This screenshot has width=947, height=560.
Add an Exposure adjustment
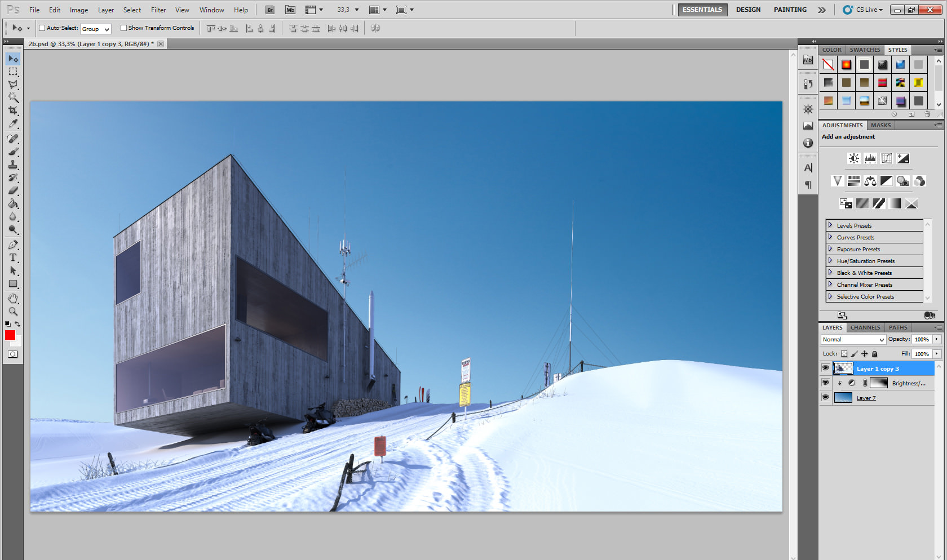(x=903, y=158)
